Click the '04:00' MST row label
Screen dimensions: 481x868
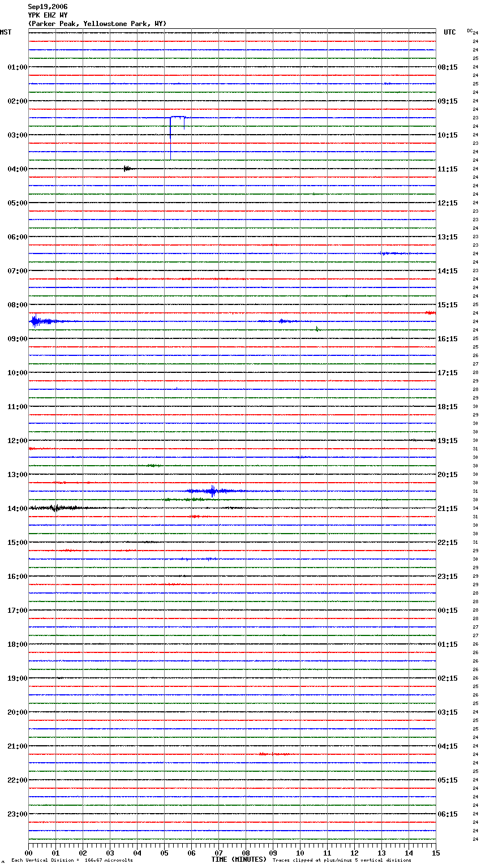[18, 169]
